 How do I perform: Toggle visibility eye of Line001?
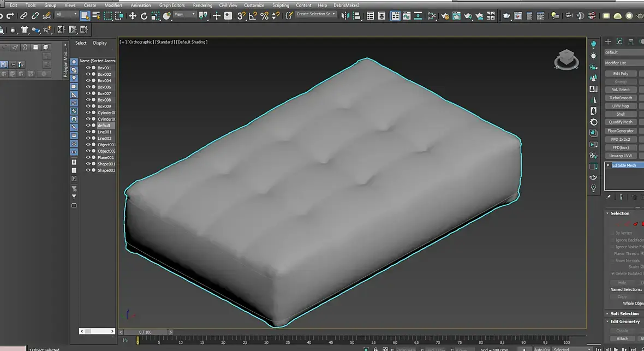coord(88,132)
